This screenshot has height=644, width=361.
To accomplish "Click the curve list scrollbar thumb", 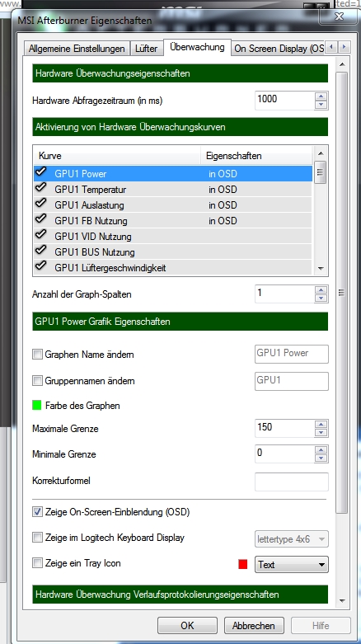I will click(321, 172).
